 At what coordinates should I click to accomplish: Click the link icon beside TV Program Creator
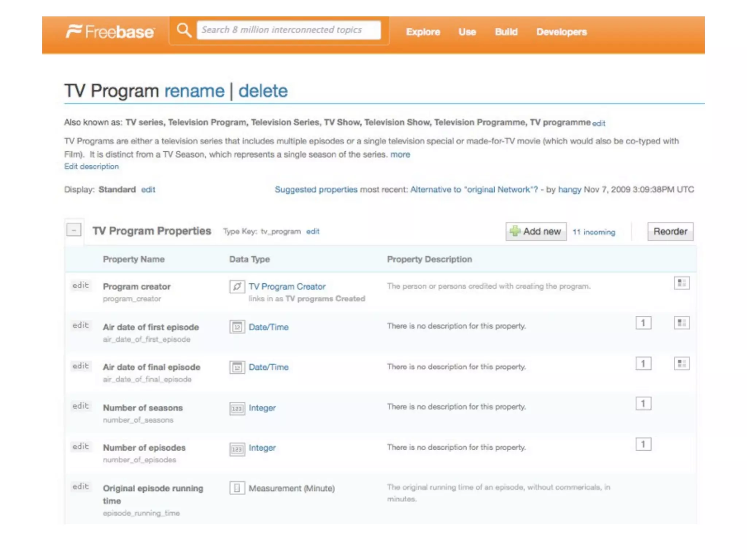click(x=237, y=287)
